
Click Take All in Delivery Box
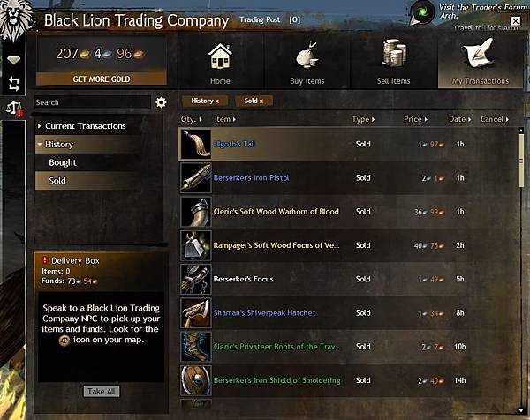tap(102, 391)
